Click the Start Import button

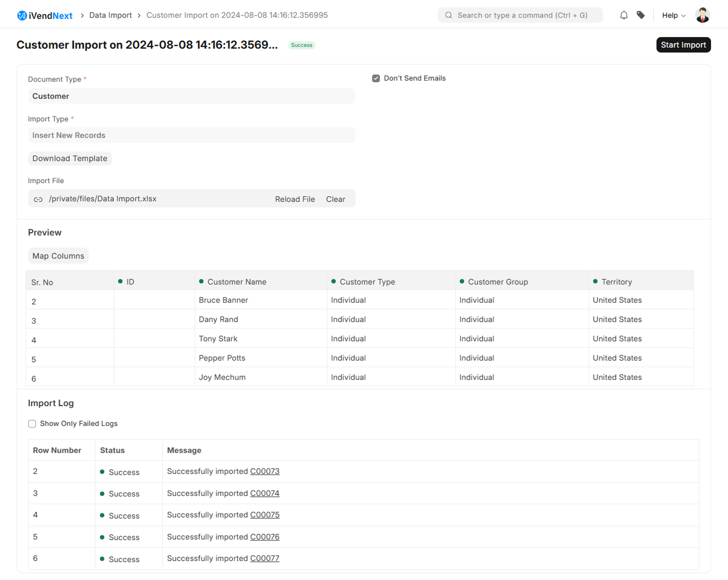coord(683,45)
